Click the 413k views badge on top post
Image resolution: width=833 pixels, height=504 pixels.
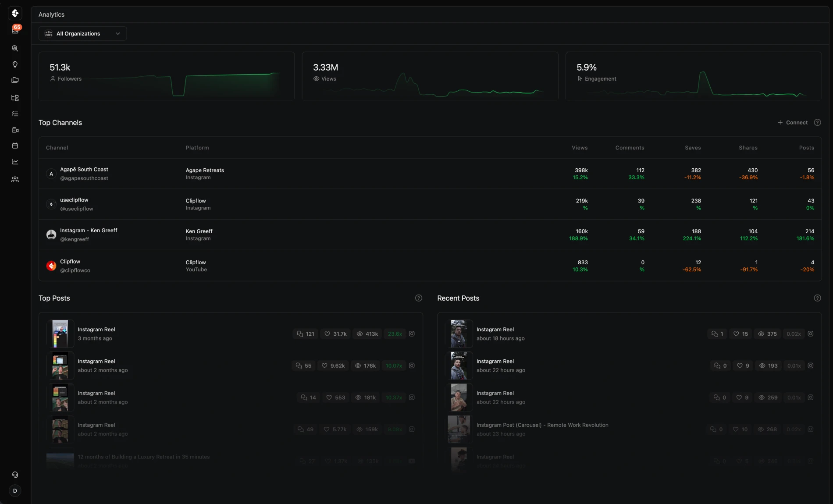point(367,334)
